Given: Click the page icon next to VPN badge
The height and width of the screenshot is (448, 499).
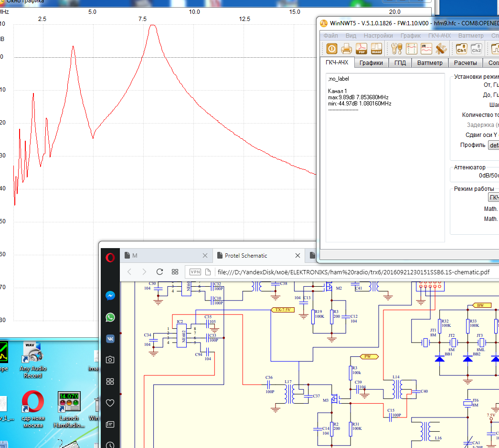Looking at the screenshot, I should [x=208, y=272].
